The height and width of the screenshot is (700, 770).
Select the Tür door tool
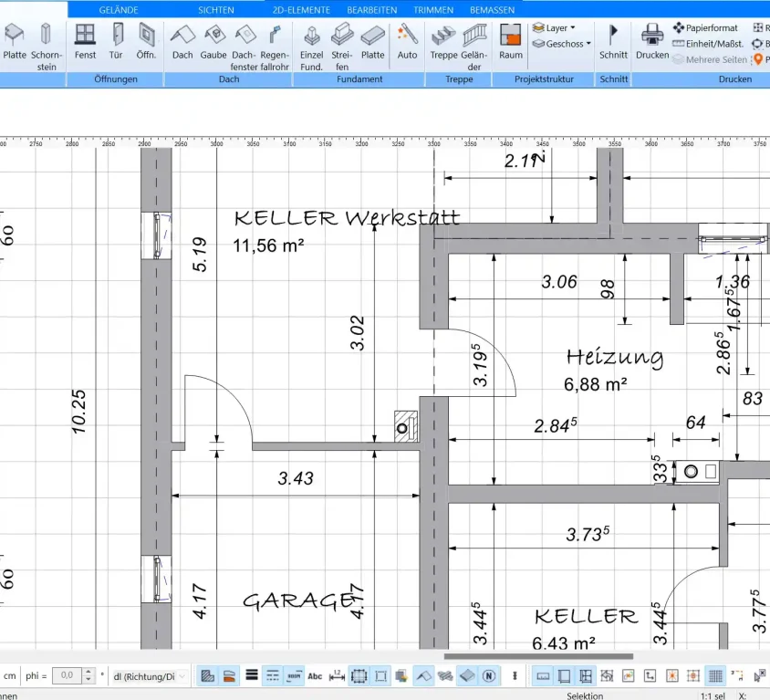[x=117, y=42]
